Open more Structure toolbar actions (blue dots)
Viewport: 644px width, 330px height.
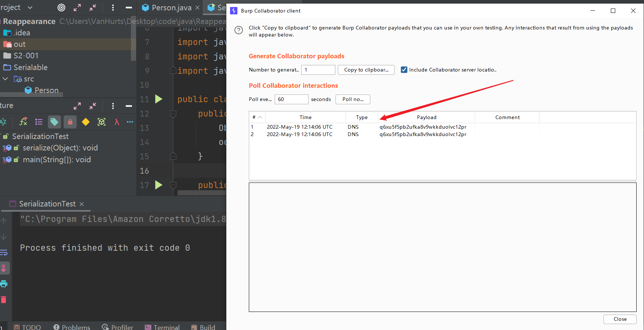point(130,122)
